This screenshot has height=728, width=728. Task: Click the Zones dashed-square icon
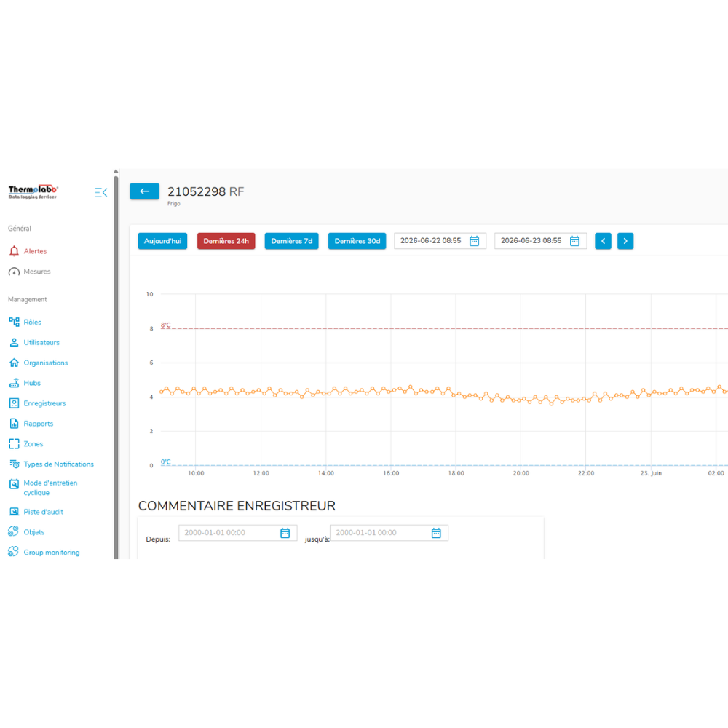click(x=14, y=444)
